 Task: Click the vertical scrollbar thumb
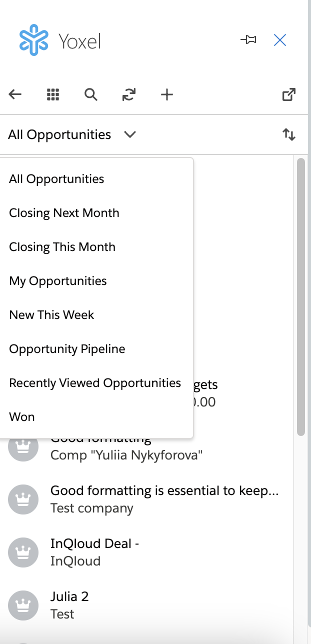point(301,297)
